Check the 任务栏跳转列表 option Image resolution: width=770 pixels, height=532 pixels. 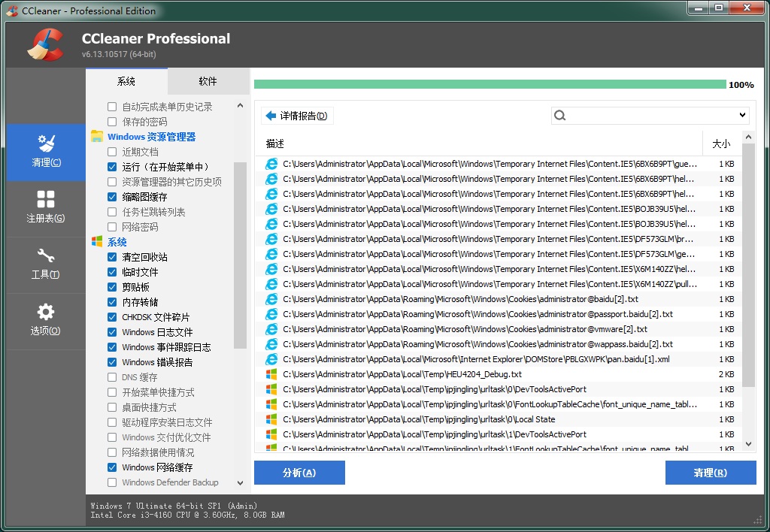[x=112, y=212]
